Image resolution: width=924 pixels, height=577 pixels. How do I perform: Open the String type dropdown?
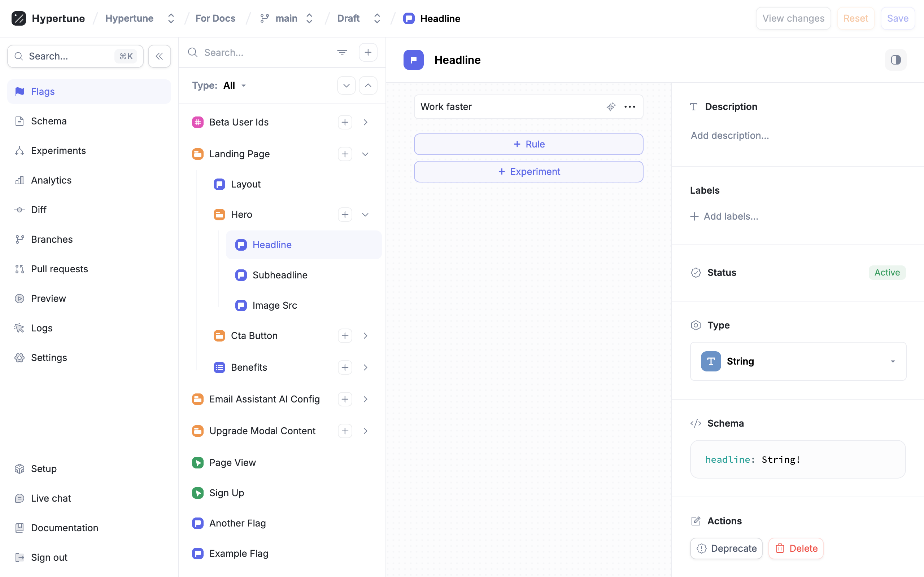click(x=798, y=361)
